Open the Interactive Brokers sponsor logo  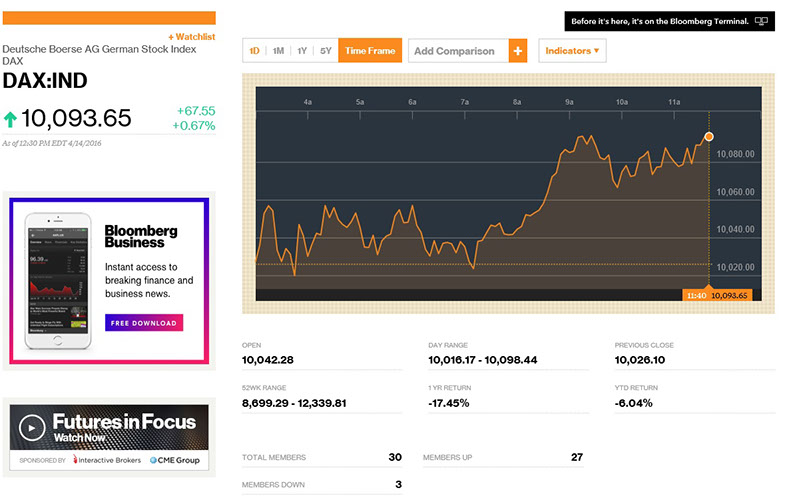click(x=107, y=460)
